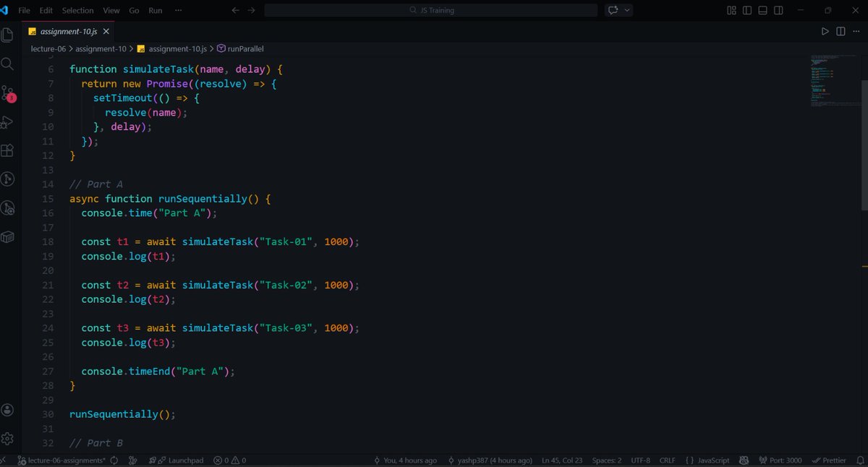Image resolution: width=868 pixels, height=467 pixels.
Task: Click the '// Part B' comment
Action: 96,442
